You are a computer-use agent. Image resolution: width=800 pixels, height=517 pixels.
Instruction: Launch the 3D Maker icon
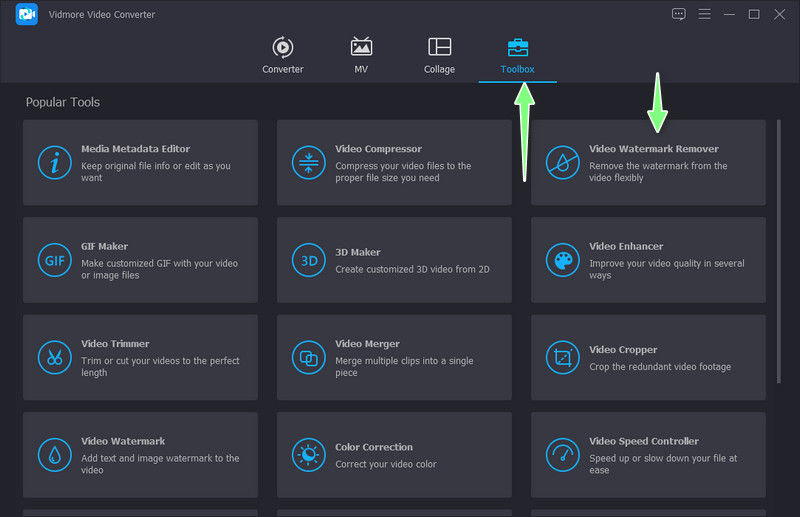coord(309,260)
